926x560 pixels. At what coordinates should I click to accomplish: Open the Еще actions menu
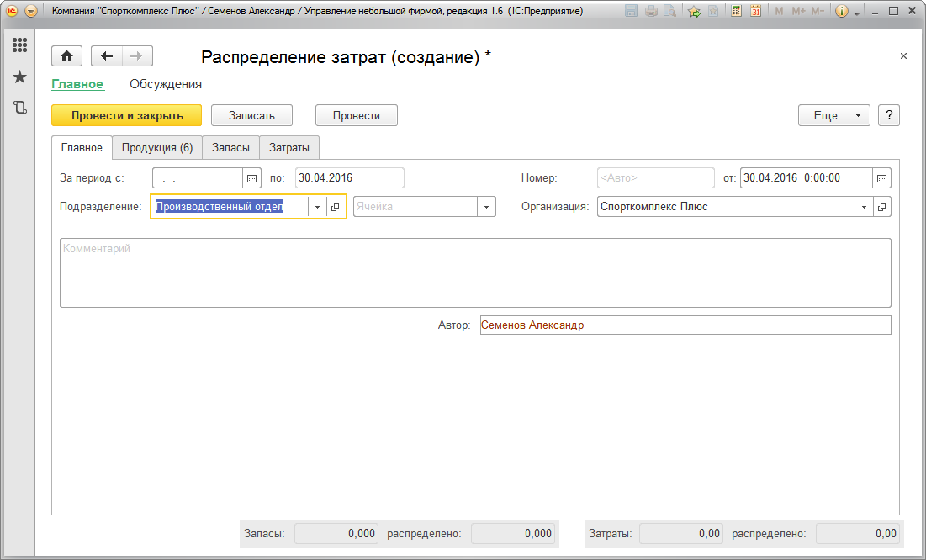tap(833, 115)
